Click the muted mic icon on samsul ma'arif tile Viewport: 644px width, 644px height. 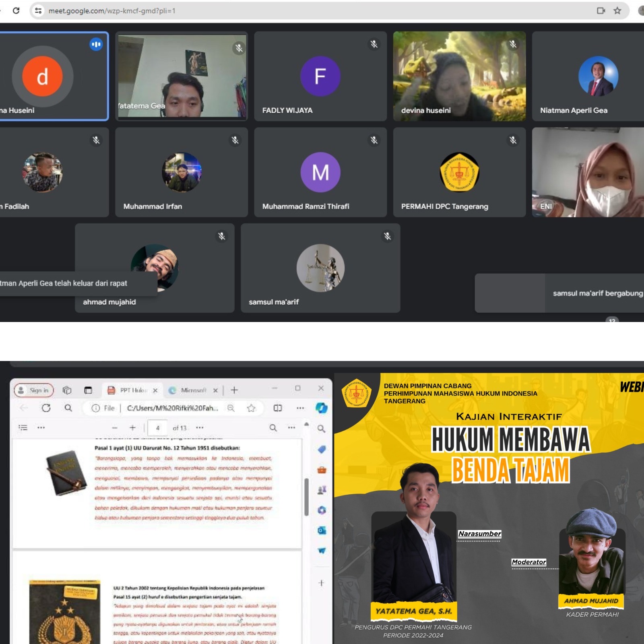(387, 236)
